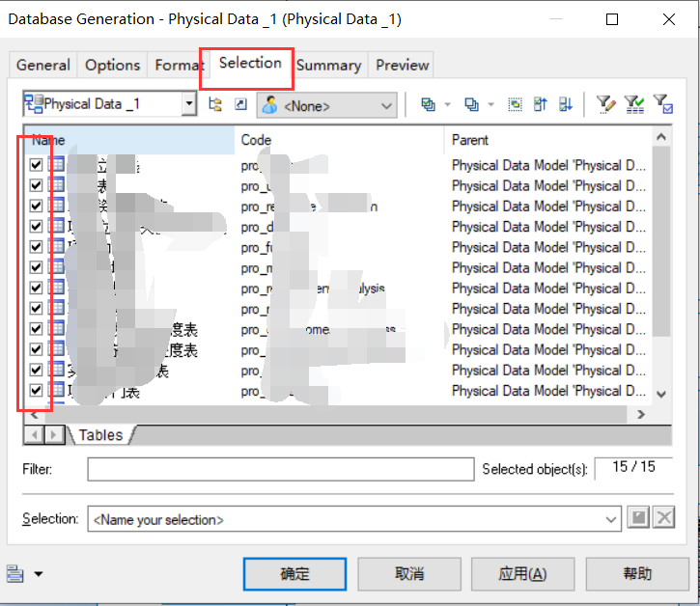
Task: Click the list's scroll-up arrow
Action: point(661,137)
